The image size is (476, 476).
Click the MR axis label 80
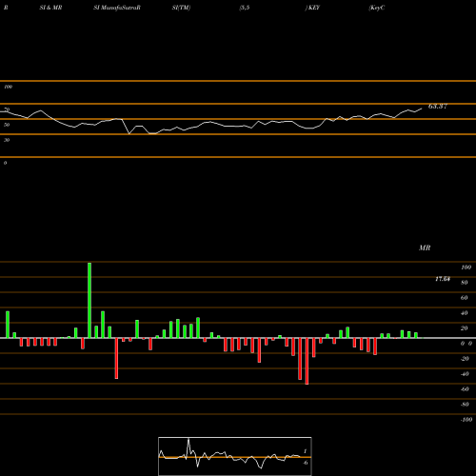click(464, 283)
